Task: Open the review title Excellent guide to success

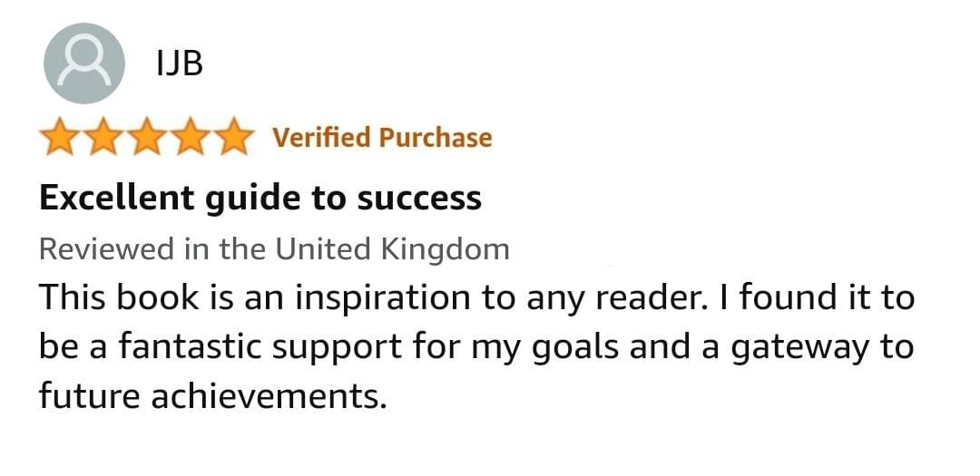Action: [260, 199]
